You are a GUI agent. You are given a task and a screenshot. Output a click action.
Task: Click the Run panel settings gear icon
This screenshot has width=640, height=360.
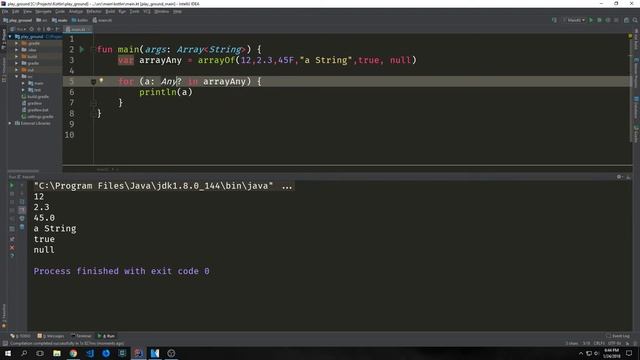[x=619, y=177]
